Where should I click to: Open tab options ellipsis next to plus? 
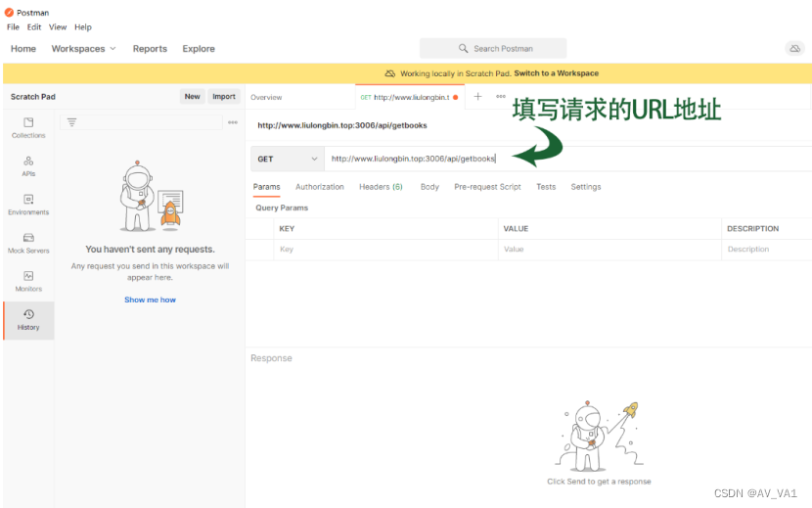point(501,97)
